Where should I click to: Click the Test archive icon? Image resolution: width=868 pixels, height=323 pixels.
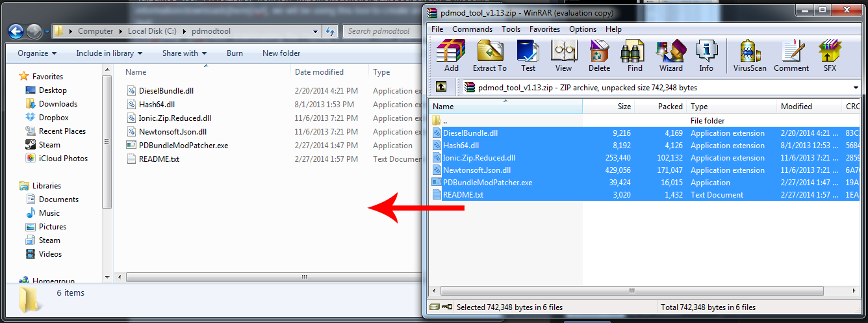pos(528,56)
